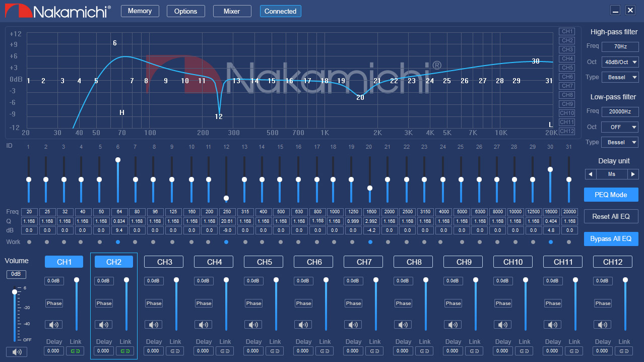This screenshot has width=644, height=362.
Task: Click CH5 Link chain icon
Action: tap(275, 351)
